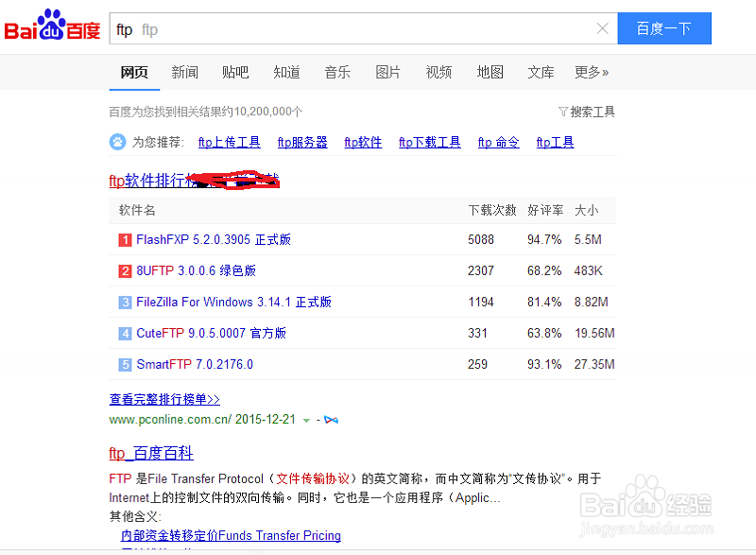
Task: Click FlashFXP download count 5088
Action: [481, 239]
